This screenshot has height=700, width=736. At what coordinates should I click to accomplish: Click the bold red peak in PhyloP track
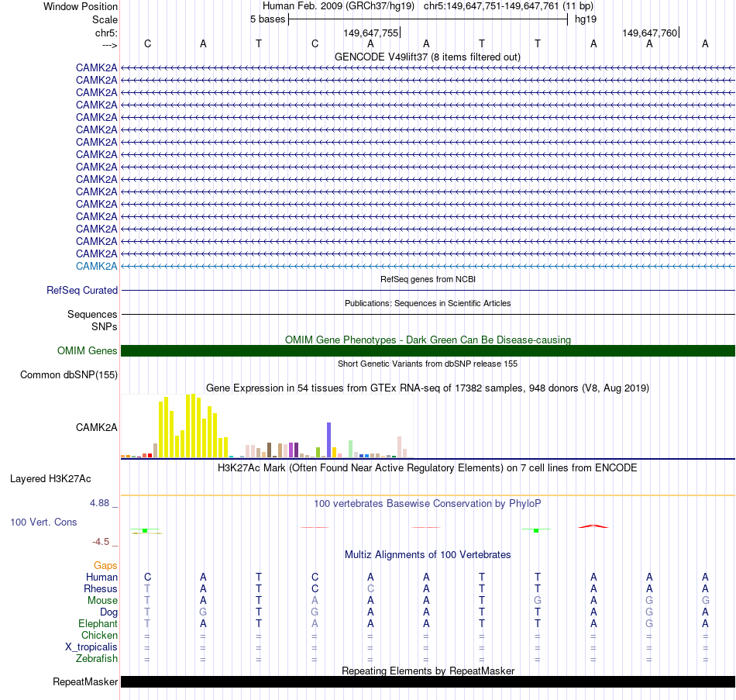tap(593, 526)
